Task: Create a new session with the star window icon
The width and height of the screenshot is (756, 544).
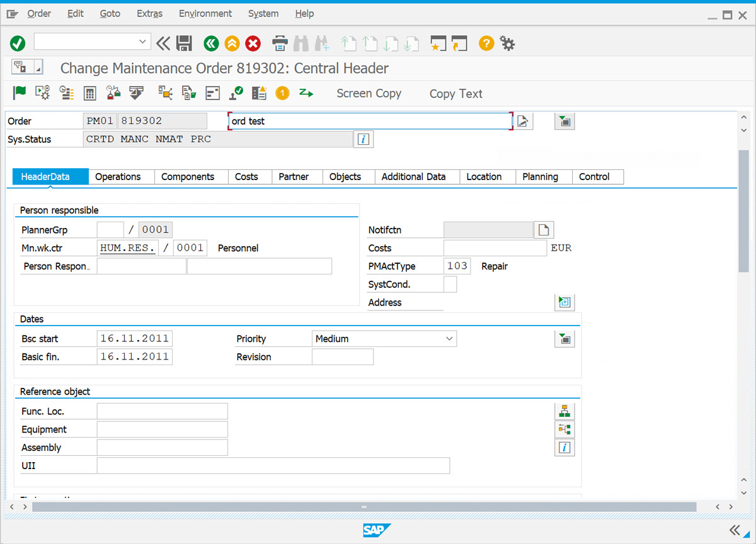Action: 438,43
